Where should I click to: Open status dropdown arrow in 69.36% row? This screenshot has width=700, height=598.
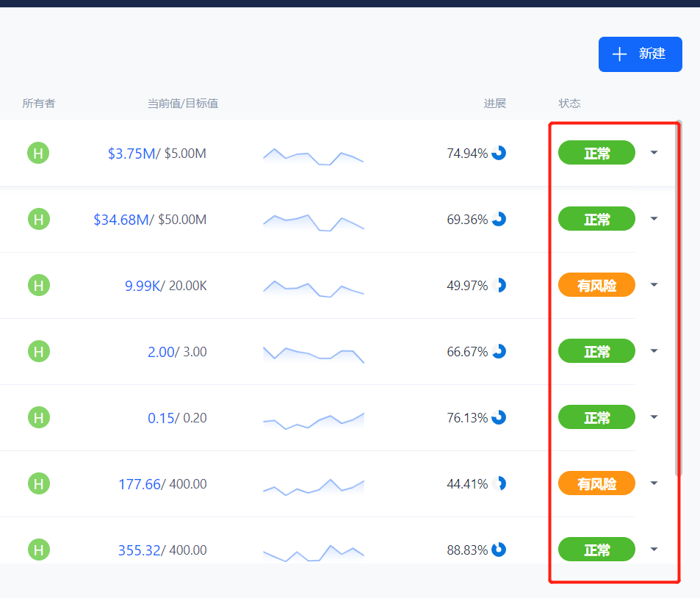(x=654, y=219)
